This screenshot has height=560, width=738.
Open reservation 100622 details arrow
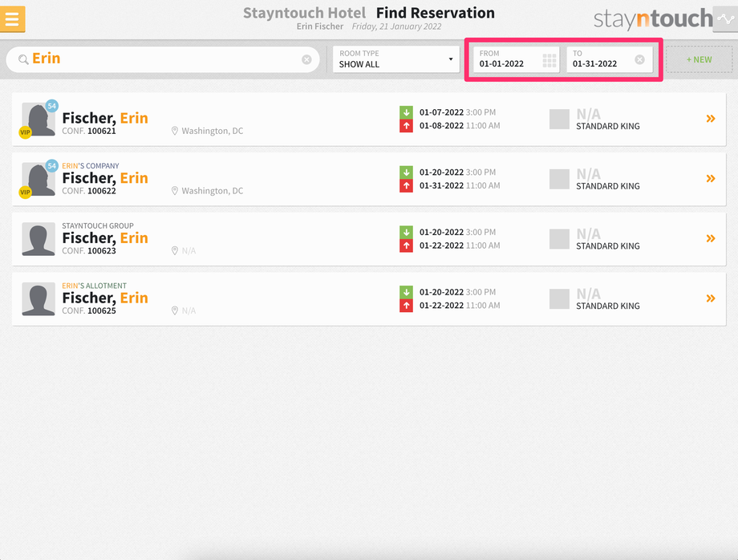point(711,178)
